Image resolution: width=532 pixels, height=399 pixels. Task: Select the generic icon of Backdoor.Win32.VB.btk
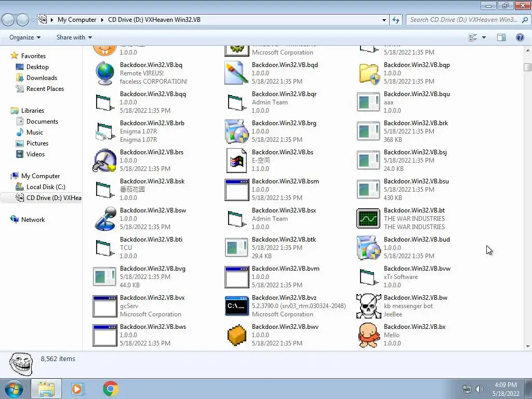[236, 248]
